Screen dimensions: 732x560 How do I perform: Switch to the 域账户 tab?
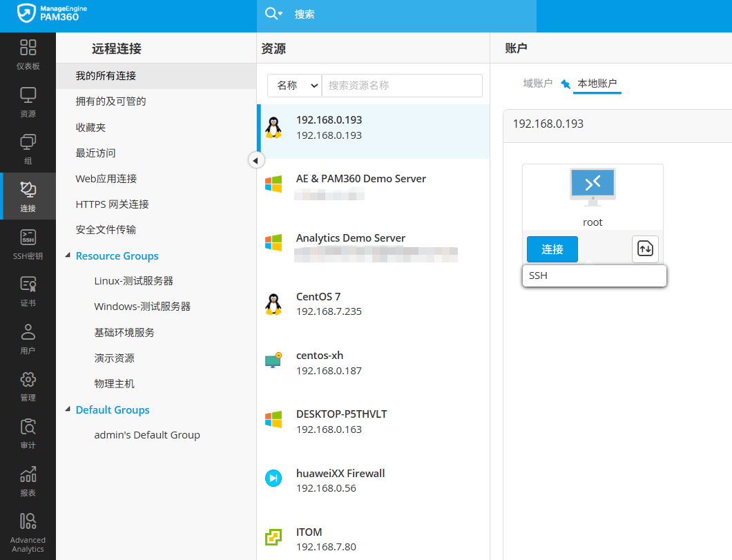pos(537,84)
